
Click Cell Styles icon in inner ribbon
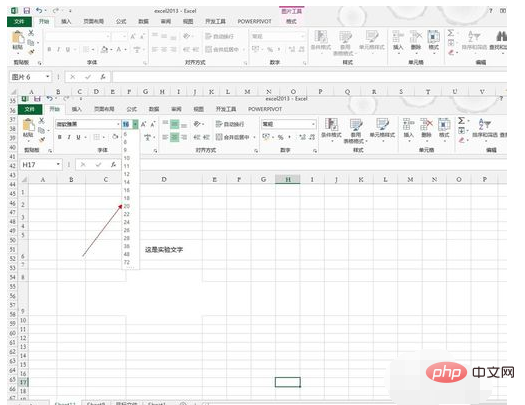pyautogui.click(x=382, y=124)
